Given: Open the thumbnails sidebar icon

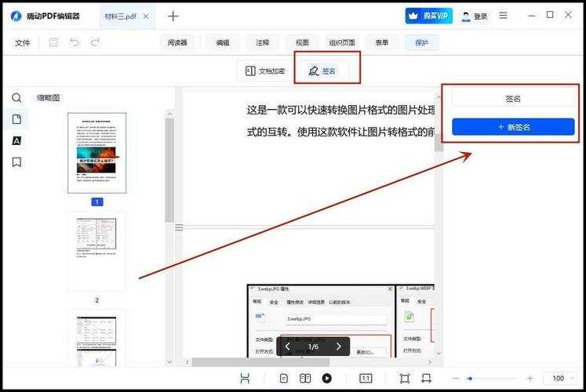Looking at the screenshot, I should click(16, 119).
